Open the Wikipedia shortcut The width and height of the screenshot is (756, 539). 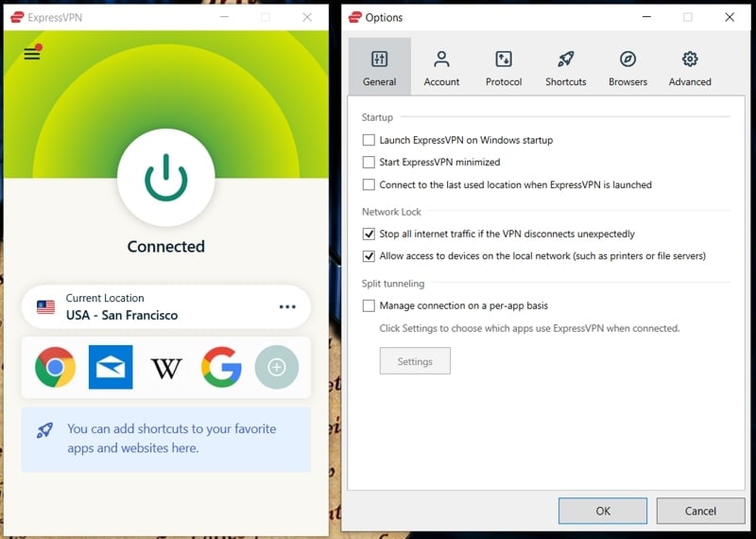(x=166, y=368)
